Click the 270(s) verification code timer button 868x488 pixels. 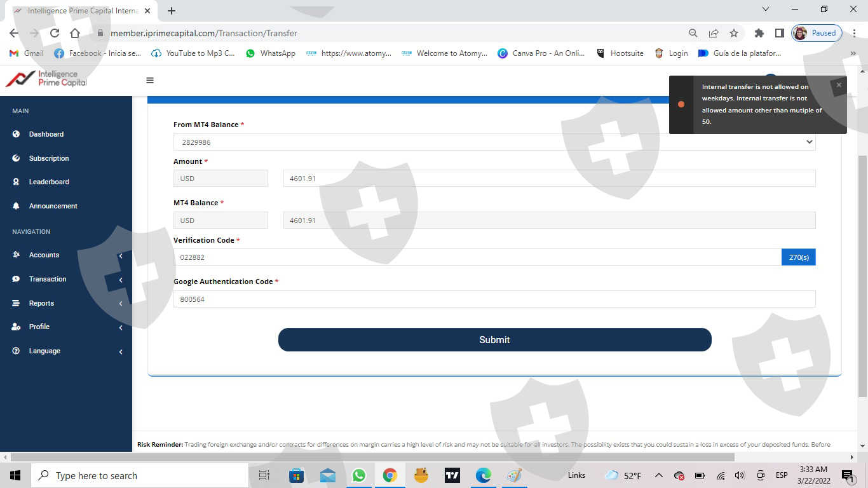pos(799,257)
